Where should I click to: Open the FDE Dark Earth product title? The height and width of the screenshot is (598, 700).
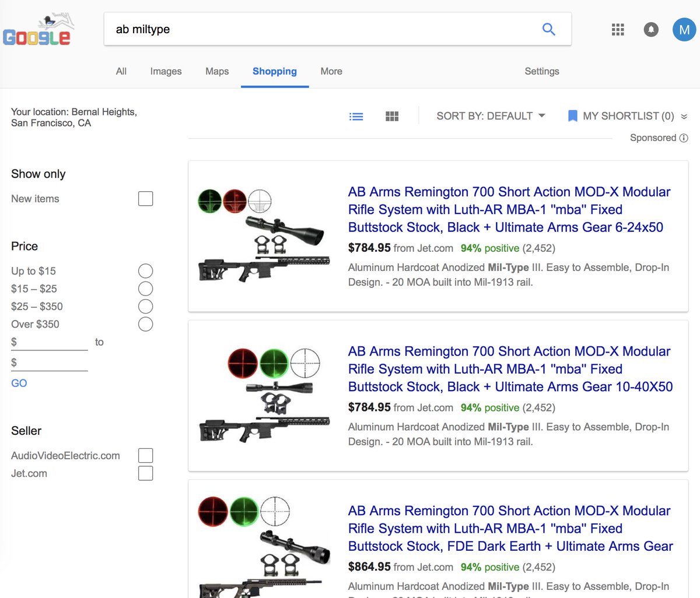pos(510,529)
